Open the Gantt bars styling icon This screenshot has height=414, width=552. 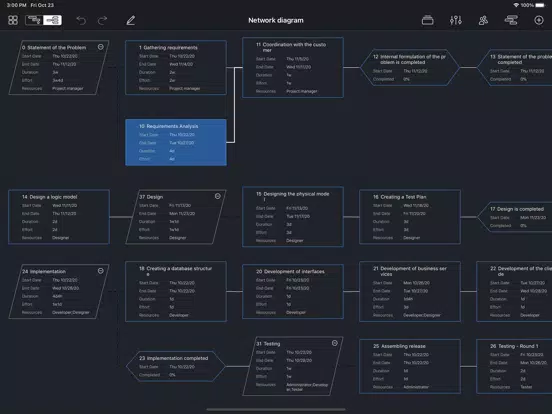(x=511, y=20)
